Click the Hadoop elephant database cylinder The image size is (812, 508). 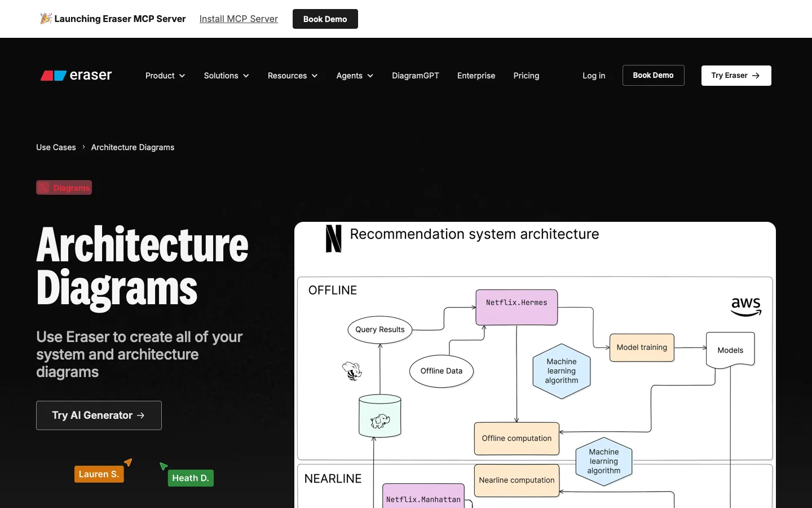(380, 417)
